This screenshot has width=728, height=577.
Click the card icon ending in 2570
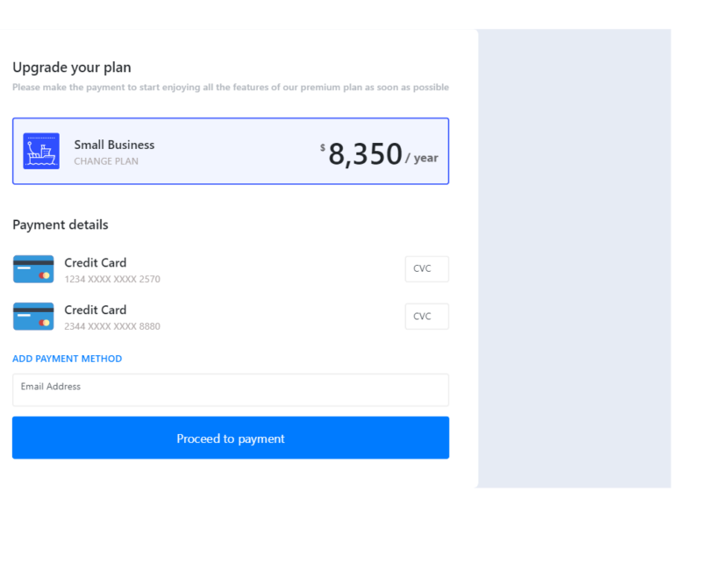tap(33, 269)
